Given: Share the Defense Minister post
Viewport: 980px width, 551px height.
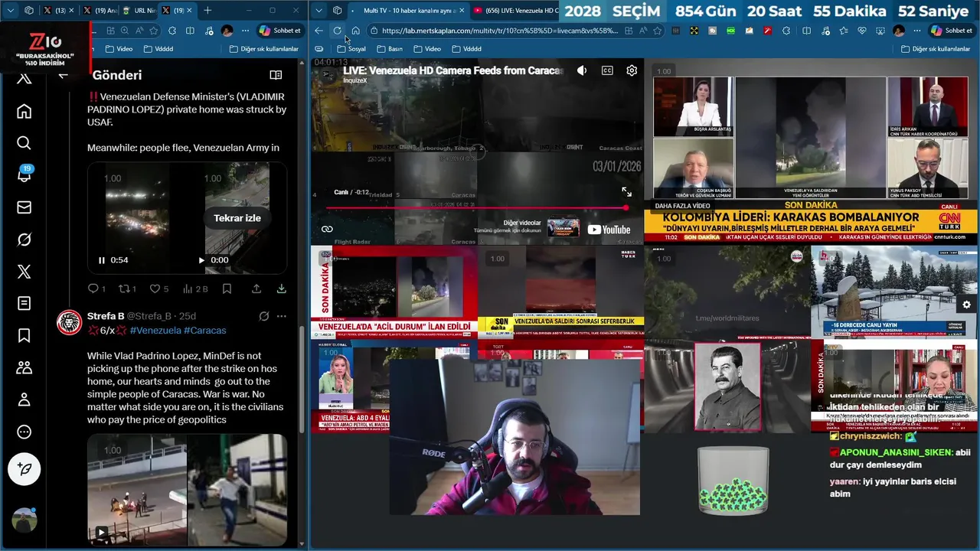Looking at the screenshot, I should [256, 289].
